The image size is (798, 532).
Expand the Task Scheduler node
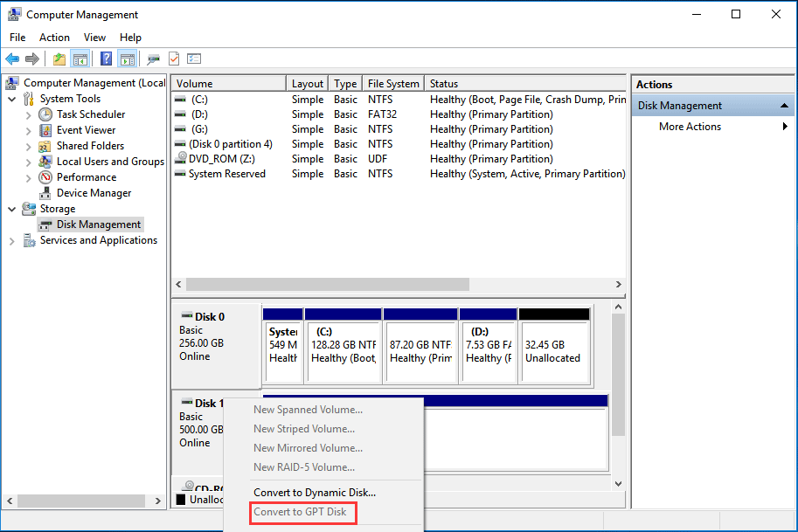click(x=29, y=115)
